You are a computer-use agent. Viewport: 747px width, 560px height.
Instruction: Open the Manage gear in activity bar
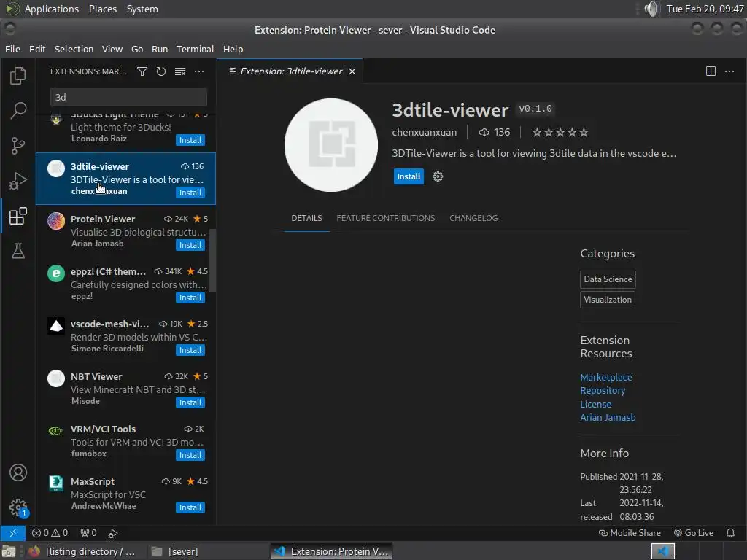(x=18, y=507)
